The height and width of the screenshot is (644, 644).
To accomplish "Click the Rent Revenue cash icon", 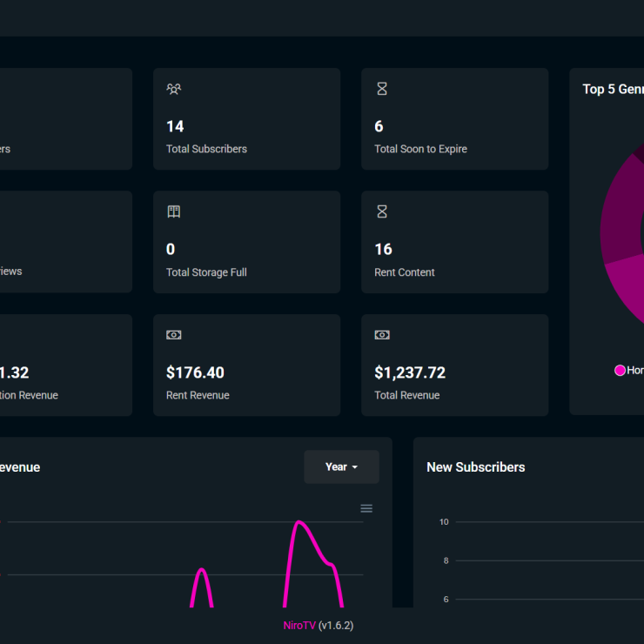I will [174, 335].
